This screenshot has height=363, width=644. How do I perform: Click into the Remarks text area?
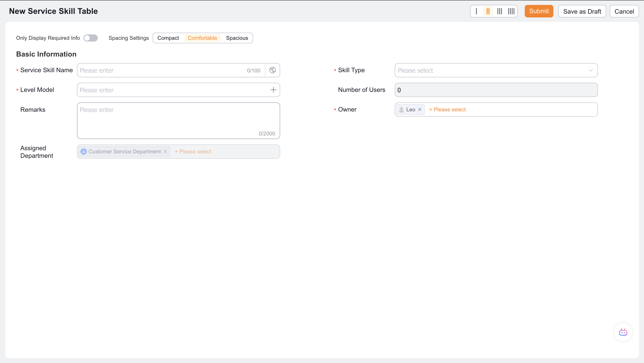tap(179, 120)
